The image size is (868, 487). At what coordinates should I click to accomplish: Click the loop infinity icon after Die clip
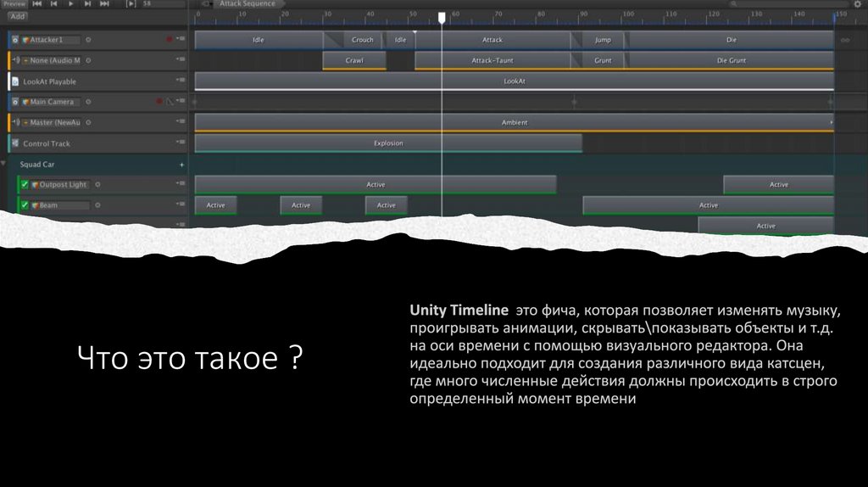(x=845, y=40)
